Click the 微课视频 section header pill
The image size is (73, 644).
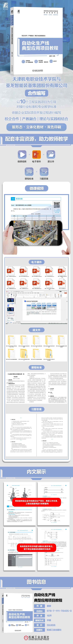point(36,188)
